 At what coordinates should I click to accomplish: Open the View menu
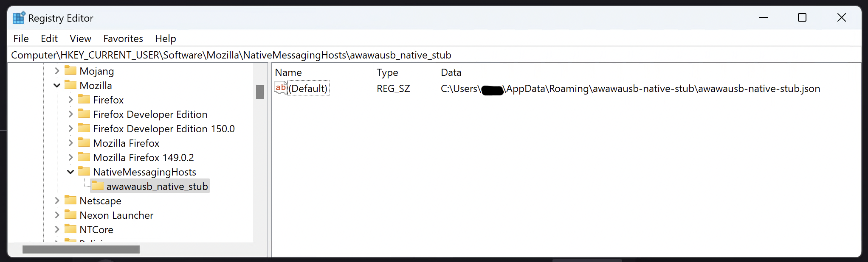point(80,39)
